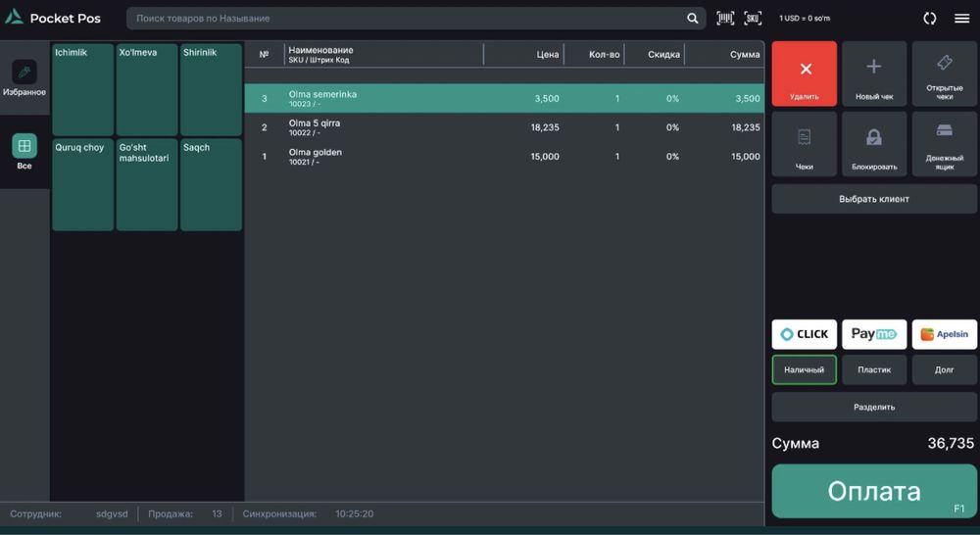Viewport: 980px width, 535px height.
Task: Open the Saqch category tile
Action: pos(211,184)
